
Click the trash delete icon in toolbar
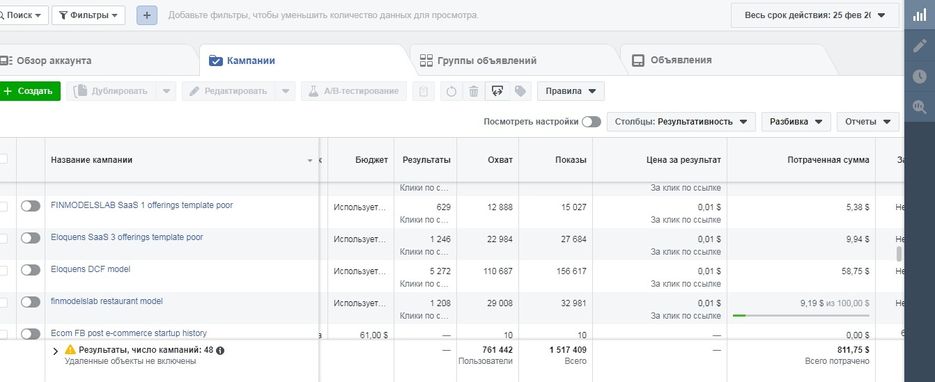pos(473,91)
